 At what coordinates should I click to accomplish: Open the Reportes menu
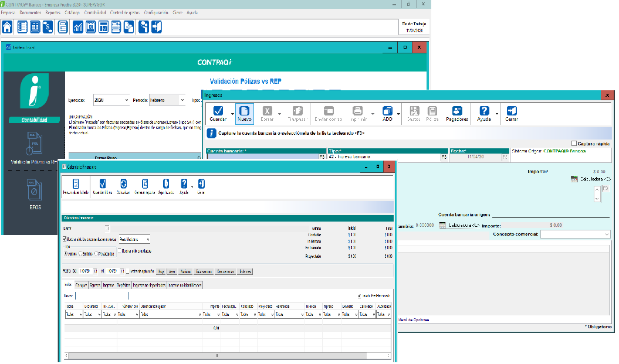click(x=53, y=13)
